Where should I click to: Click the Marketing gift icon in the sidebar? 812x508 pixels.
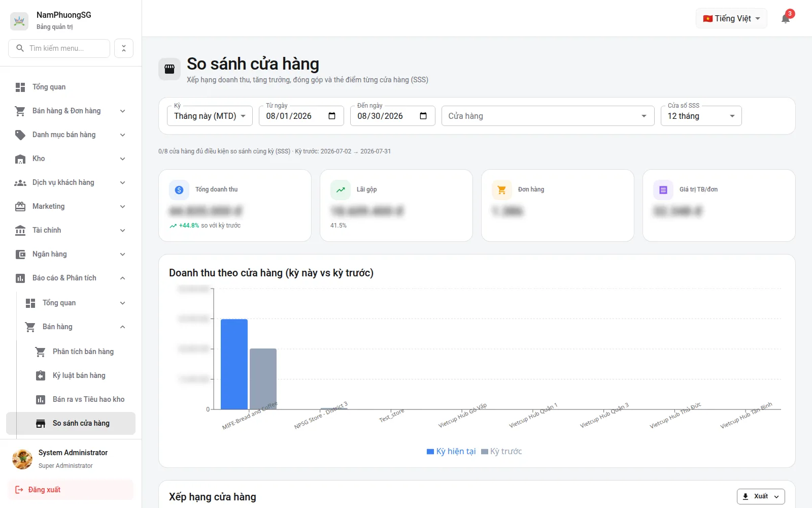[x=20, y=206]
